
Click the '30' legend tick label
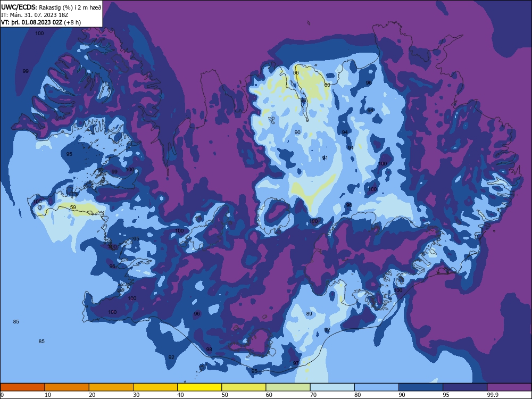[x=136, y=395]
